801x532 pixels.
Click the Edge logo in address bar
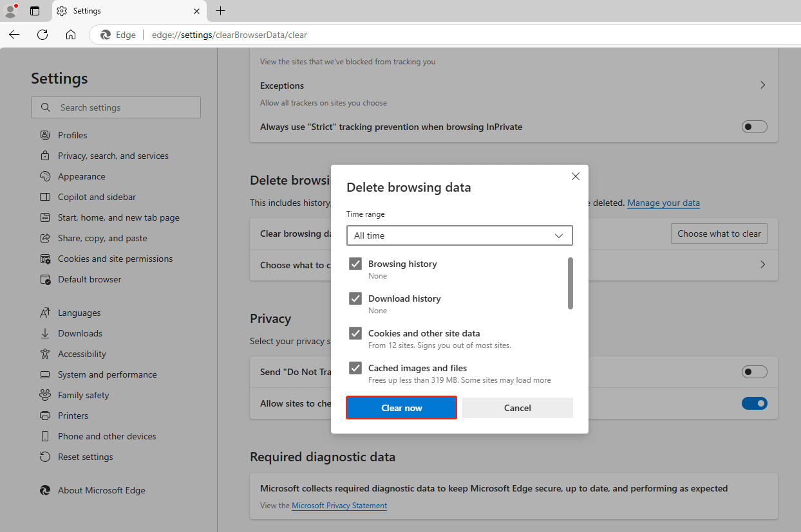click(x=106, y=35)
